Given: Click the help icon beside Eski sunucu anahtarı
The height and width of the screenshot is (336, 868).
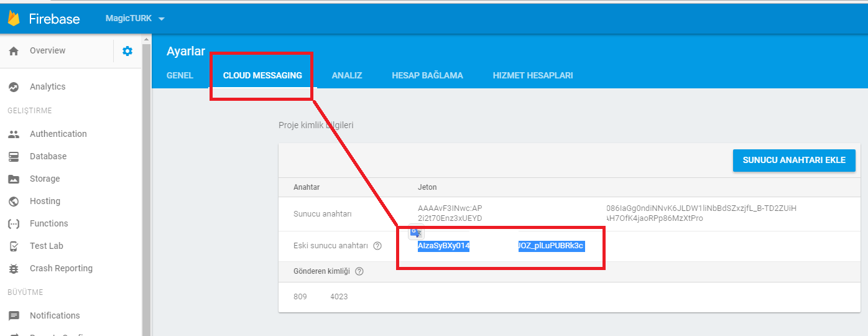Looking at the screenshot, I should (377, 246).
